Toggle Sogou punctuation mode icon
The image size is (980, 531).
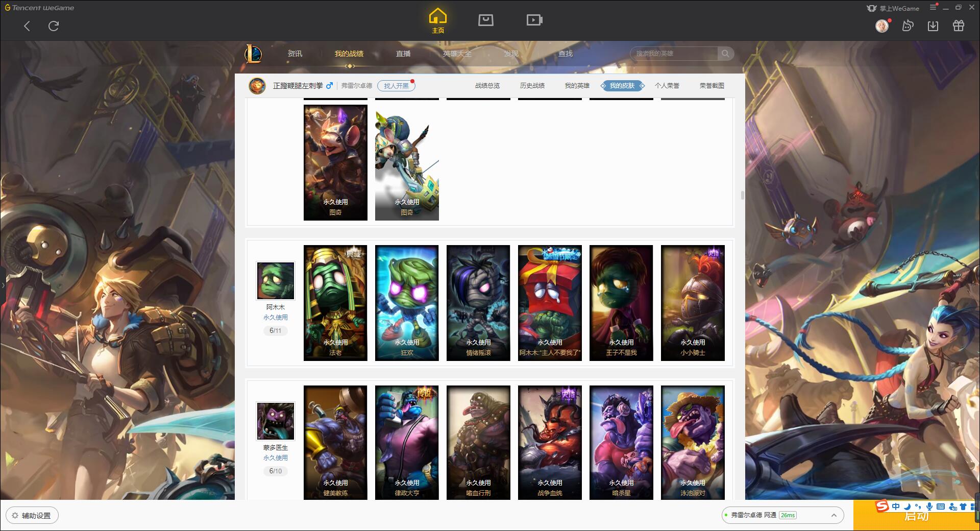click(x=918, y=506)
